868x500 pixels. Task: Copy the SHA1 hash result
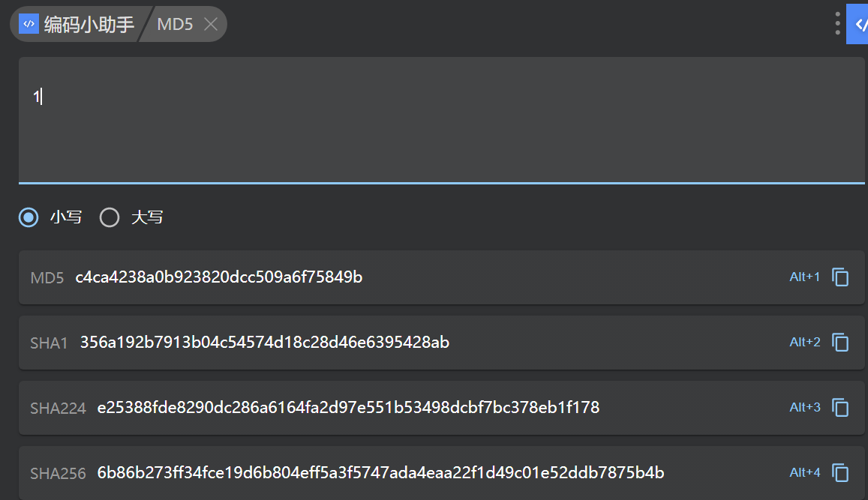pos(841,343)
